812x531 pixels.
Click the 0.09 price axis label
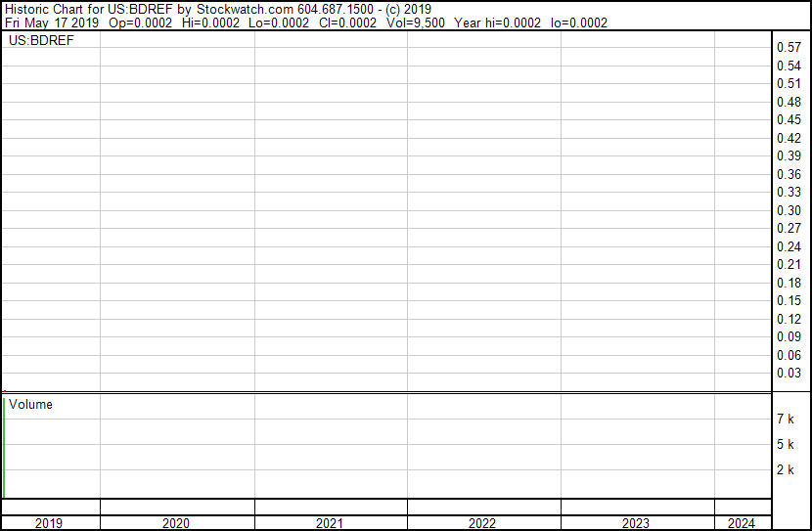point(789,337)
